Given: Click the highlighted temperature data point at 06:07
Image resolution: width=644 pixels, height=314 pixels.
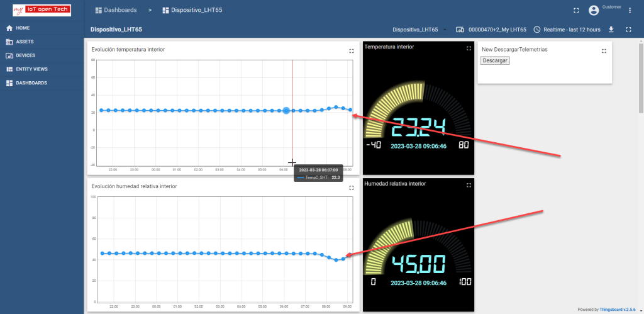Looking at the screenshot, I should (286, 110).
